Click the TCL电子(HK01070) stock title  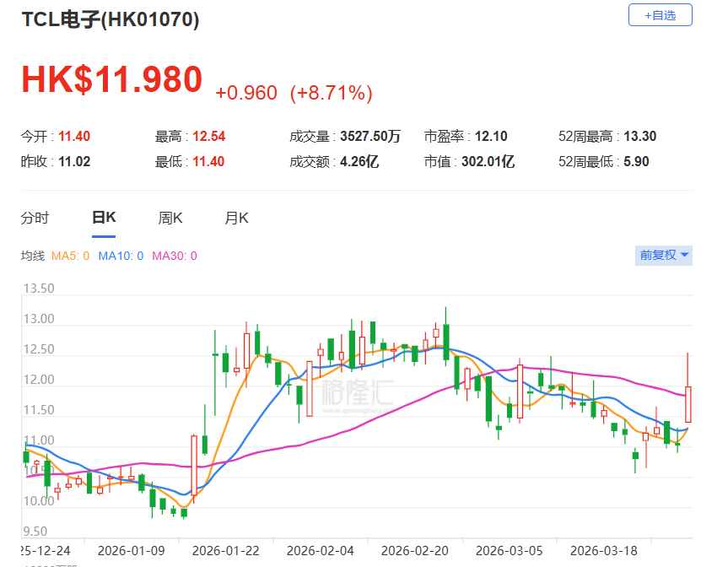(110, 20)
